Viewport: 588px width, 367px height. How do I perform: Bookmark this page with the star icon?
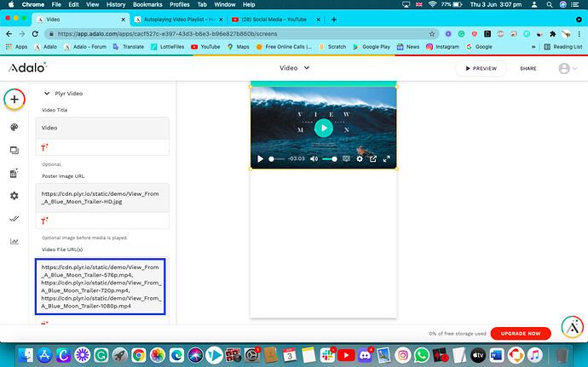point(431,34)
